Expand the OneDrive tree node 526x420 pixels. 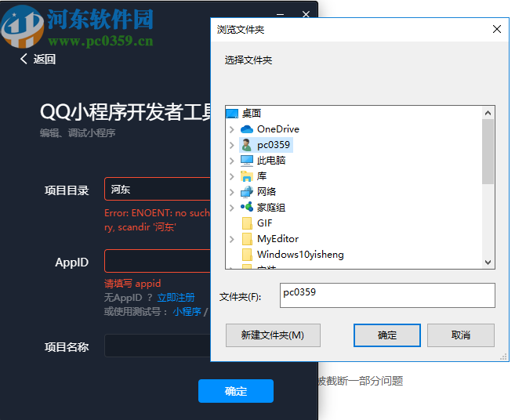[231, 129]
